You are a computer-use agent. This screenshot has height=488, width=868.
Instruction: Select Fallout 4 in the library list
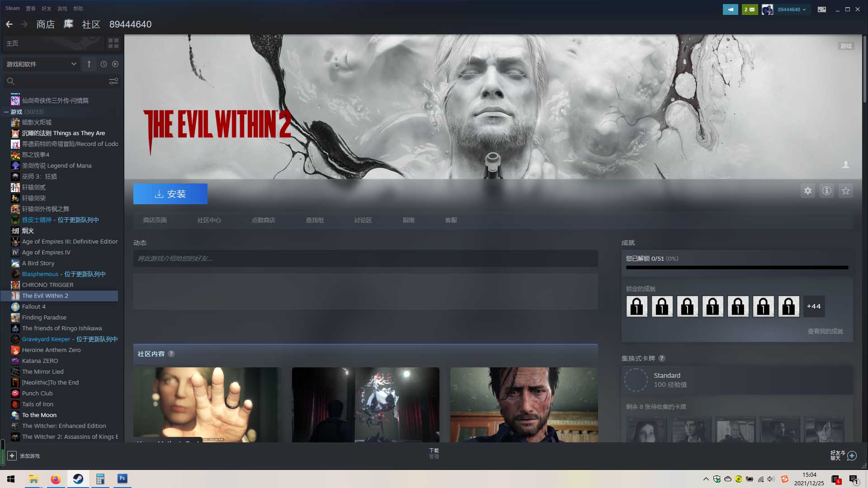coord(60,306)
